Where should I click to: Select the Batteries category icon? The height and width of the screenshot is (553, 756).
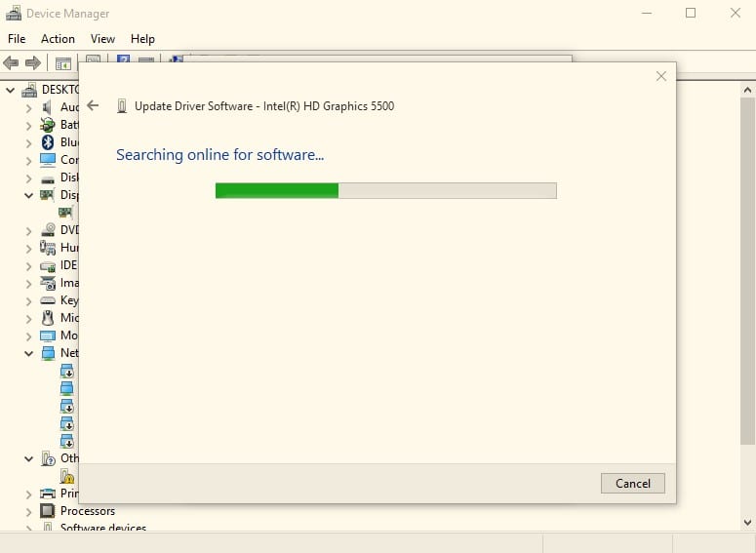coord(48,125)
